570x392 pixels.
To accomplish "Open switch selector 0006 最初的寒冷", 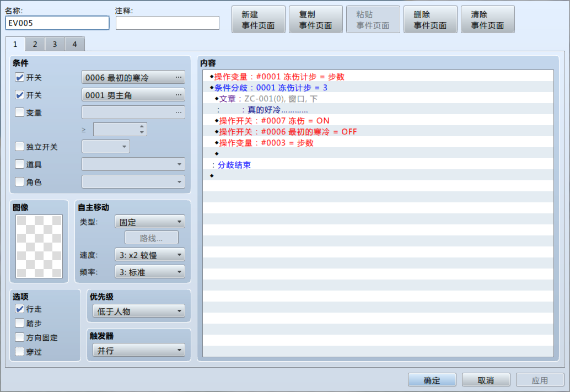I will point(133,77).
